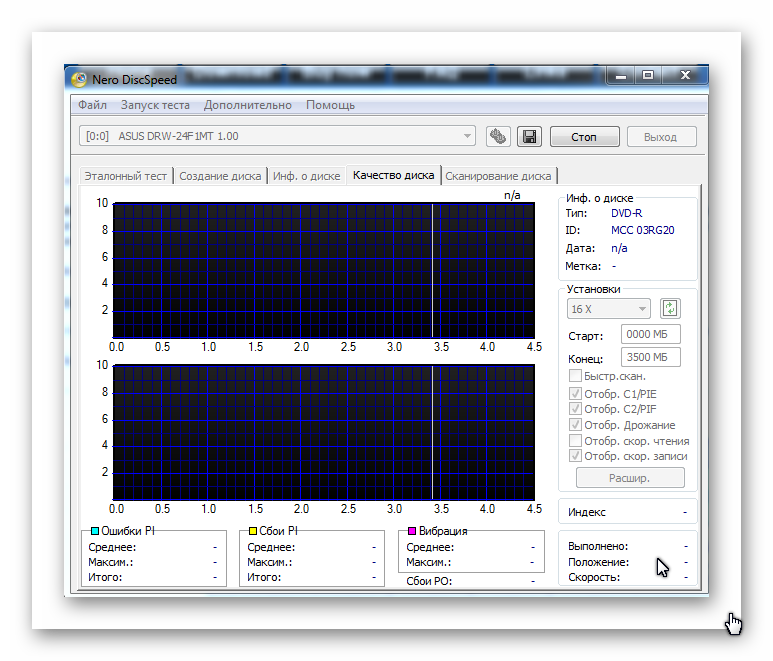Image resolution: width=773 pixels, height=661 pixels.
Task: Click the yellow Сбои PI legend square
Action: coord(253,531)
